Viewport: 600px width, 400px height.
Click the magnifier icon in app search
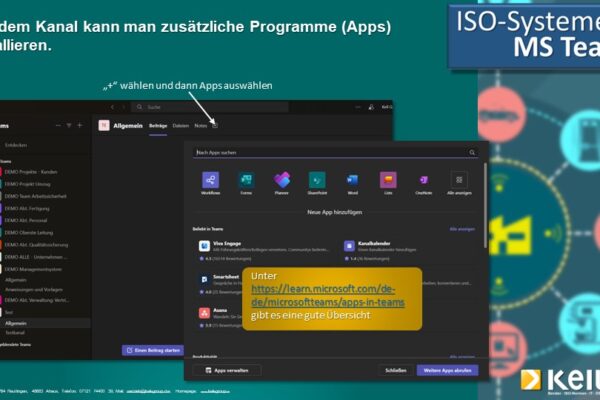(x=472, y=152)
